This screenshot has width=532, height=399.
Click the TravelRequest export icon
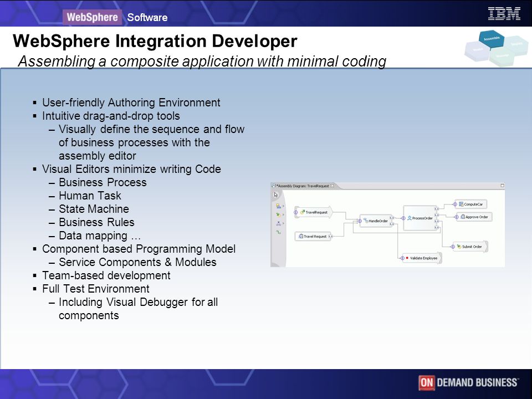click(303, 212)
